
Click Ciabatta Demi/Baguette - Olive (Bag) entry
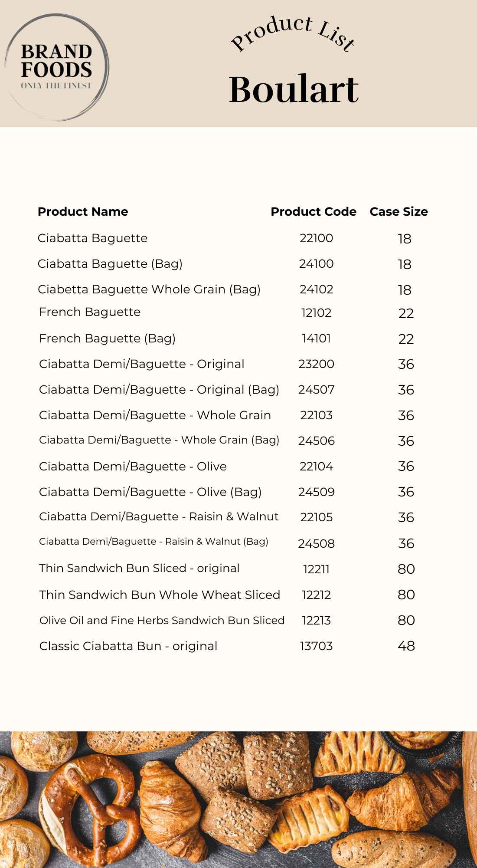click(150, 492)
